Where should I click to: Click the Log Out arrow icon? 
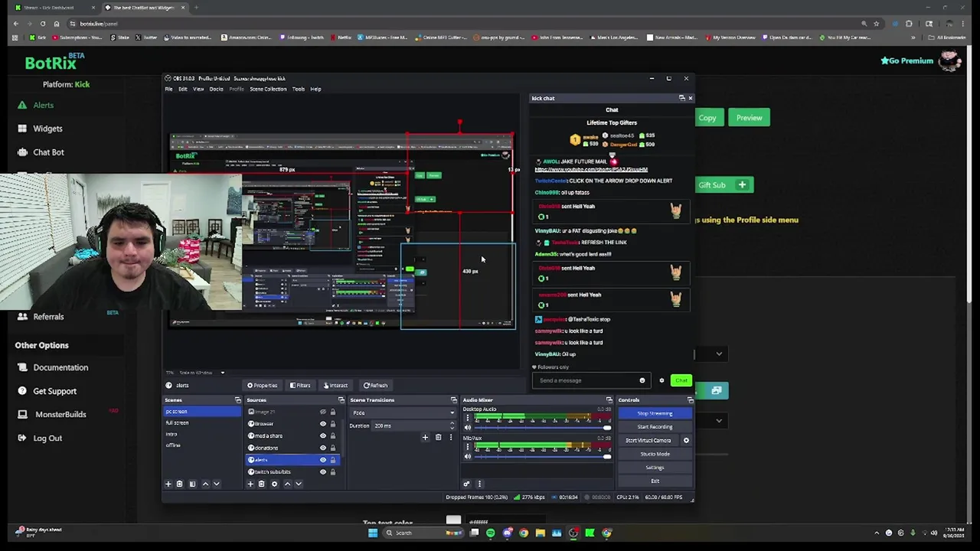22,439
